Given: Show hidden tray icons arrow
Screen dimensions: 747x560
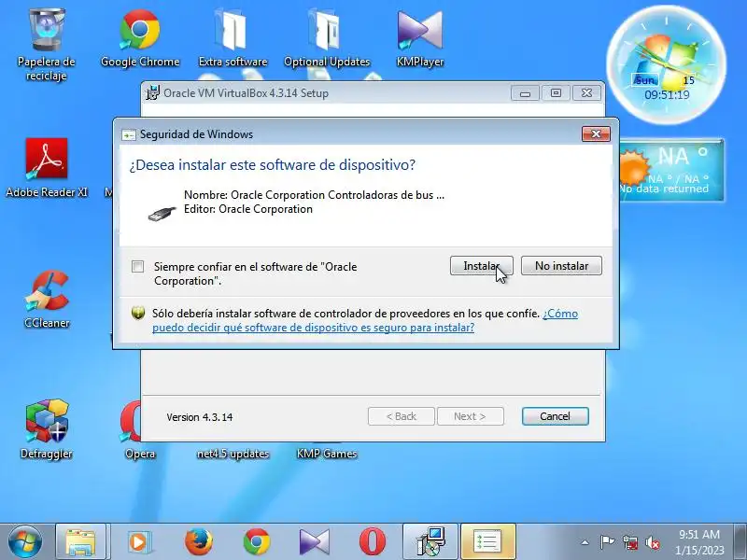Looking at the screenshot, I should 585,542.
